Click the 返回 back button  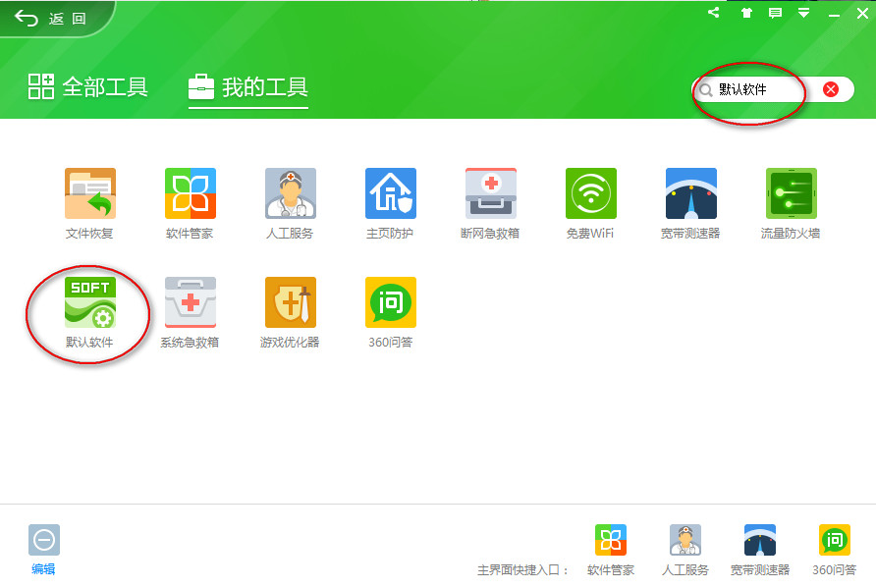(x=47, y=16)
